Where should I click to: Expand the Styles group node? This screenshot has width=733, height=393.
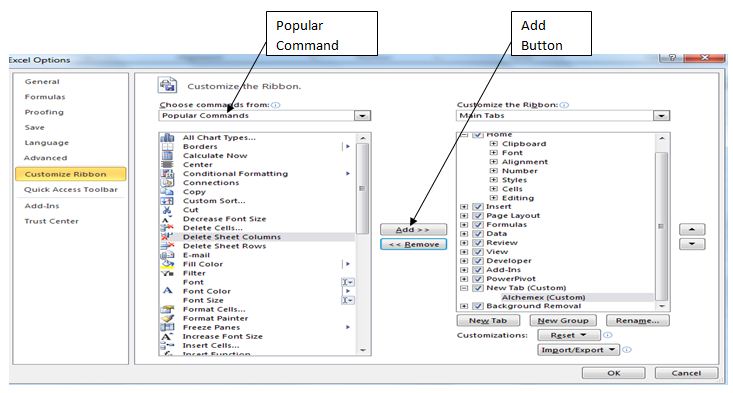click(x=493, y=180)
